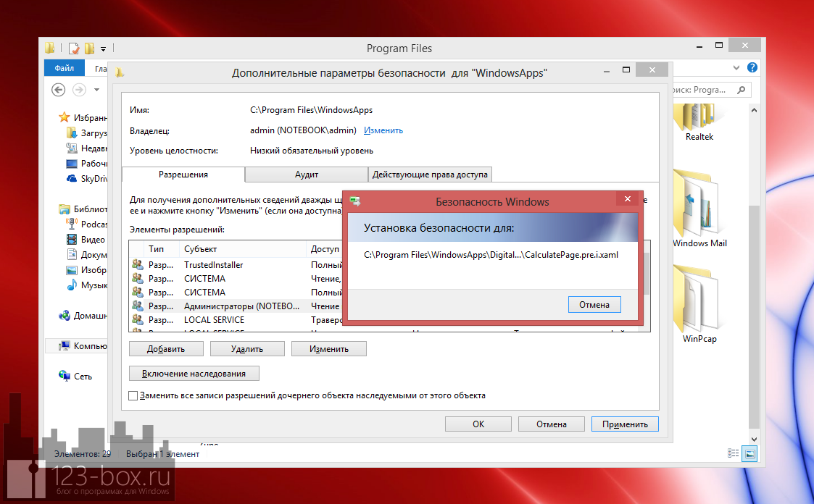Image resolution: width=814 pixels, height=504 pixels.
Task: Click the Favorites star icon in sidebar
Action: (x=65, y=117)
